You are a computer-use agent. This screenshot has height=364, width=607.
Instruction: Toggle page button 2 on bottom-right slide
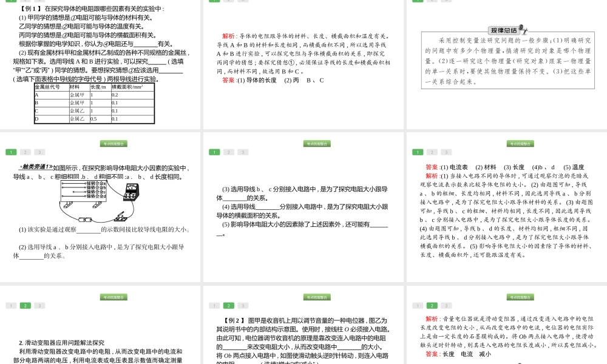coord(432,305)
